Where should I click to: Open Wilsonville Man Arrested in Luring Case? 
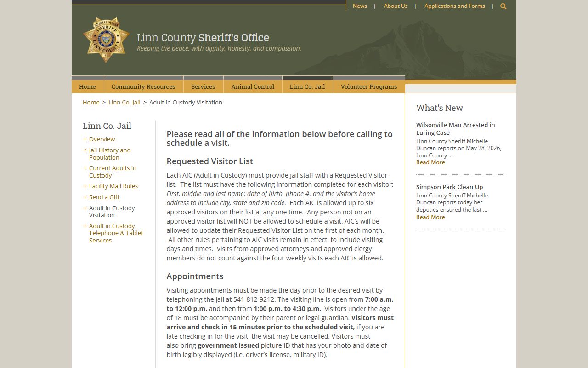pos(455,128)
